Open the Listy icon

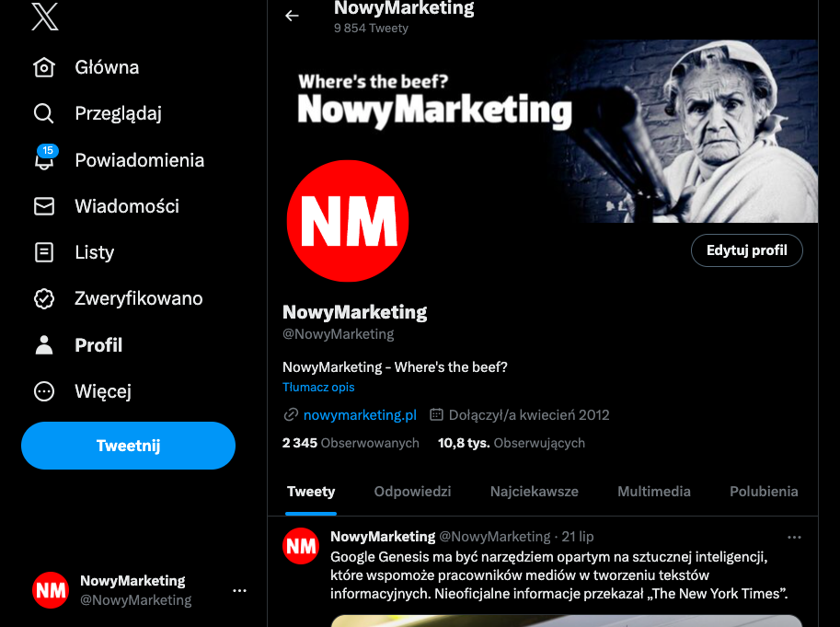tap(44, 252)
